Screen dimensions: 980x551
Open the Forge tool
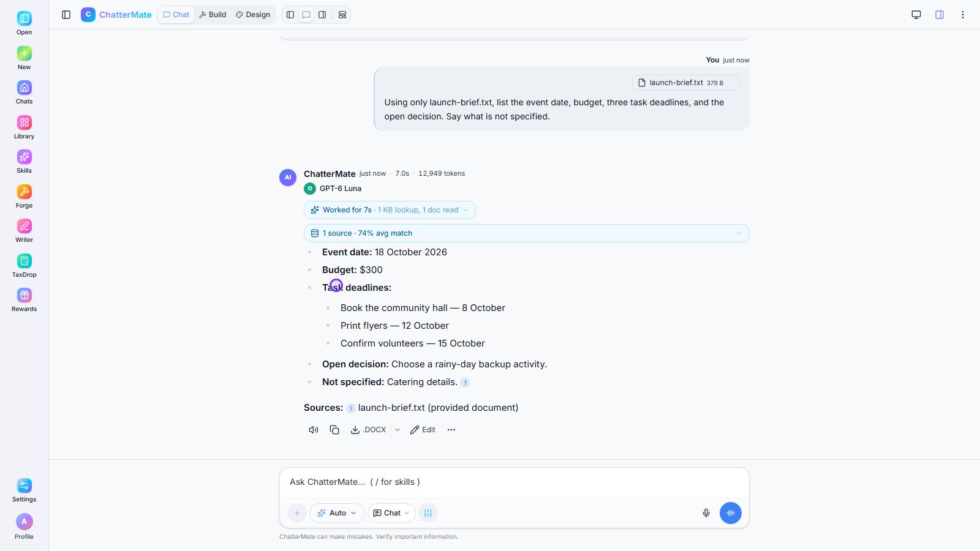click(24, 197)
